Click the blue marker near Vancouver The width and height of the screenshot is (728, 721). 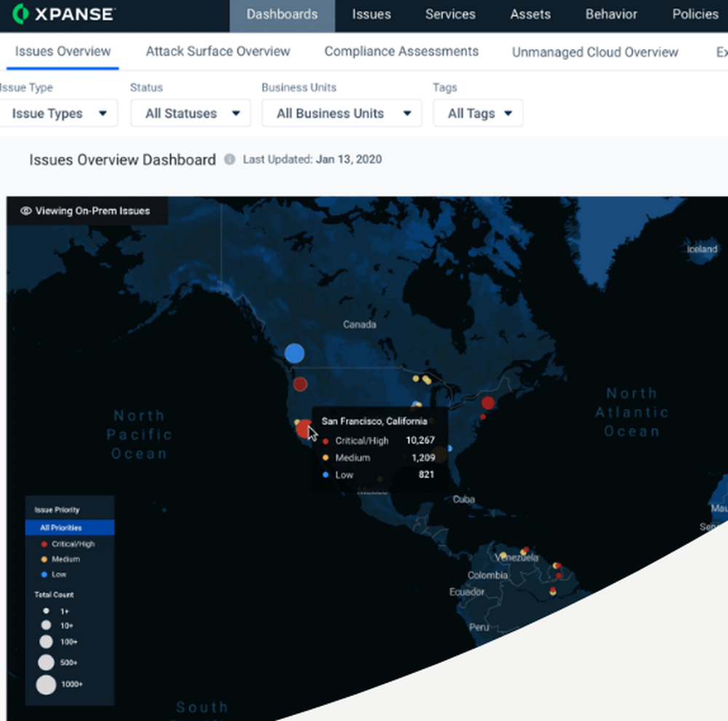[294, 354]
